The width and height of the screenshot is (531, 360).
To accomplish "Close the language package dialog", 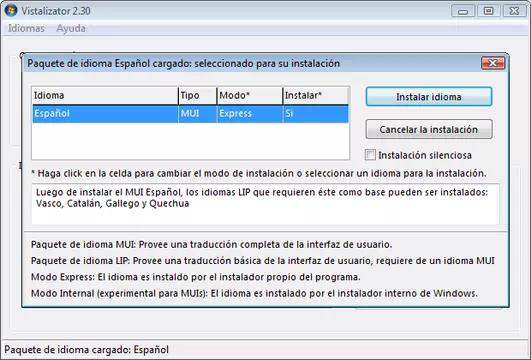I will 493,63.
